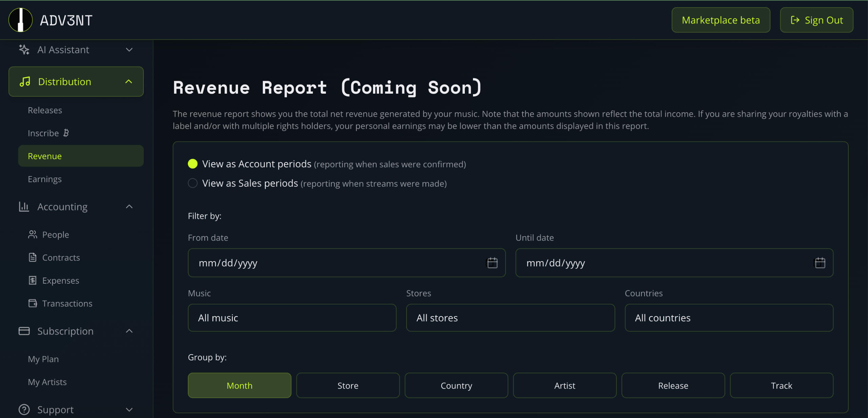868x418 pixels.
Task: Expand the AI Assistant section chevron
Action: click(x=129, y=50)
